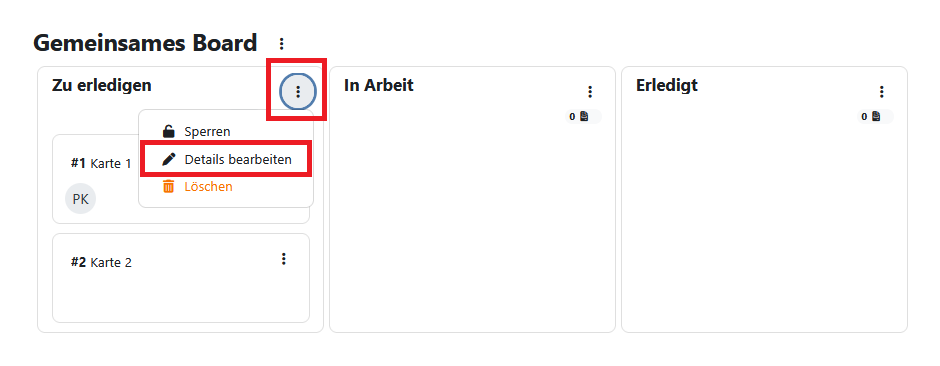Open the In Arbeit column options menu

(590, 92)
